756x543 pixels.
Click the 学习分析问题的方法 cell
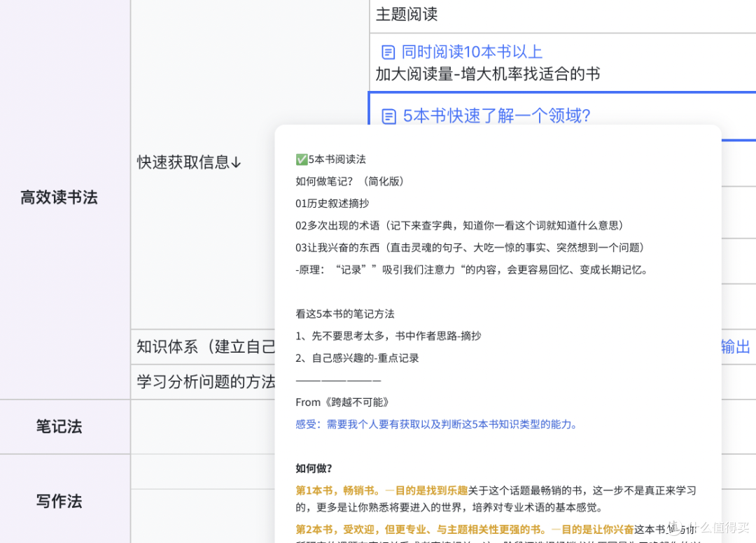pyautogui.click(x=203, y=382)
